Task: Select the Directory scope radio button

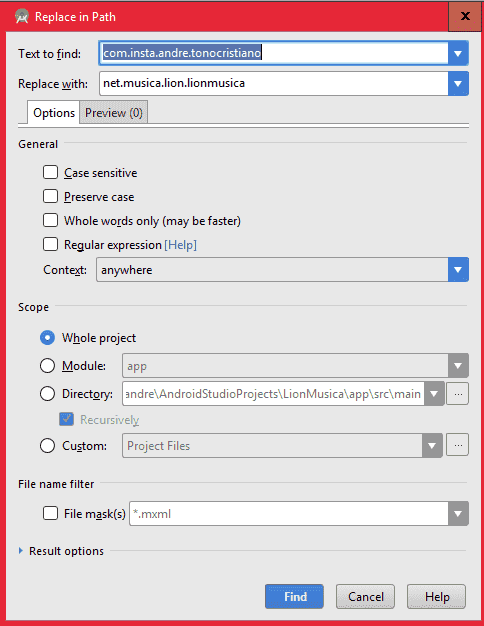Action: pyautogui.click(x=47, y=394)
